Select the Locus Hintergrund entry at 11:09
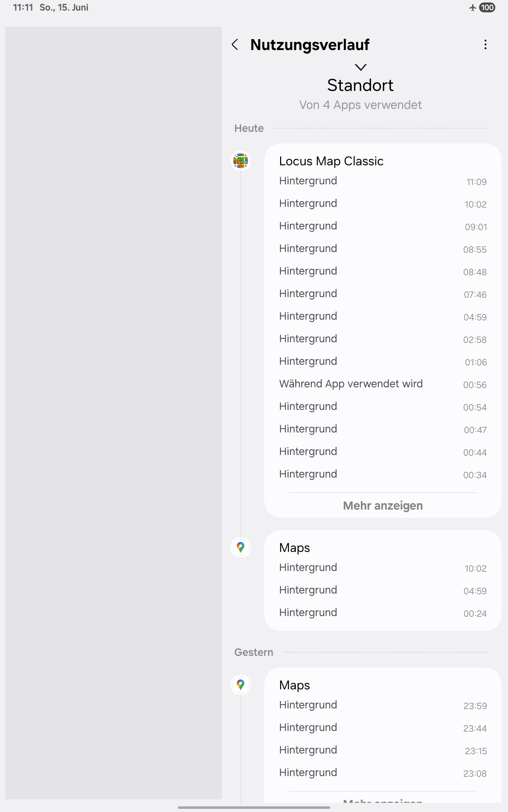 [383, 181]
